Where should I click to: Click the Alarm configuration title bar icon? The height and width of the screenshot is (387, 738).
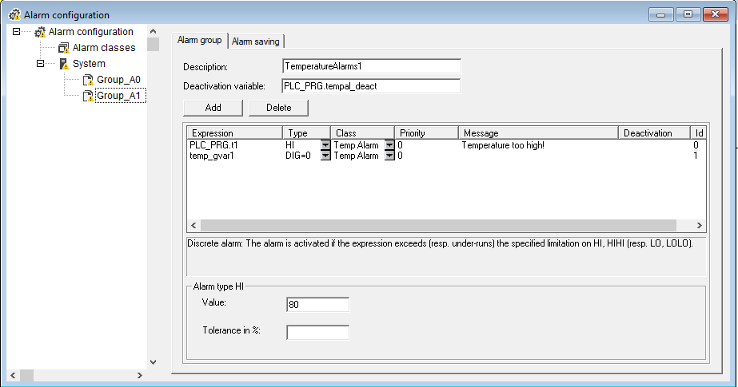click(15, 15)
